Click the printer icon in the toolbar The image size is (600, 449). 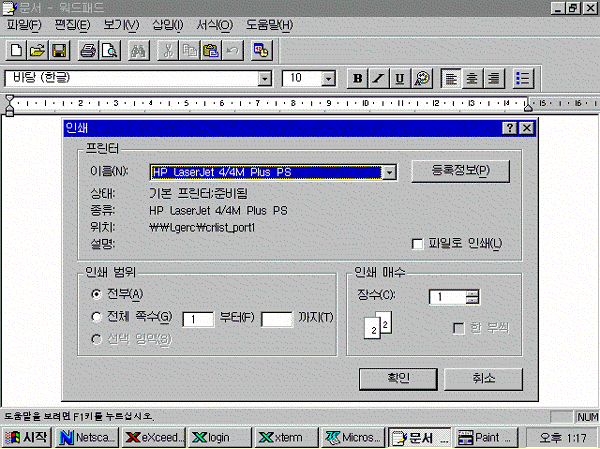(88, 50)
